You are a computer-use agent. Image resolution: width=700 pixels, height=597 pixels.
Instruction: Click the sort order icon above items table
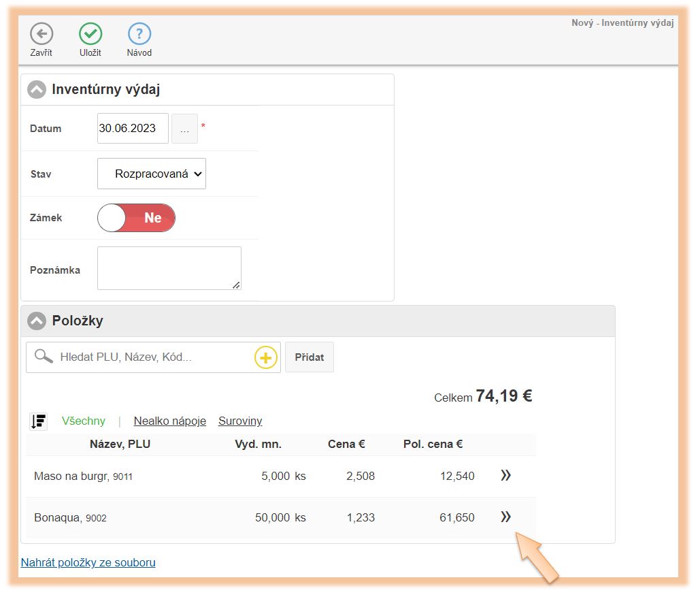point(38,421)
